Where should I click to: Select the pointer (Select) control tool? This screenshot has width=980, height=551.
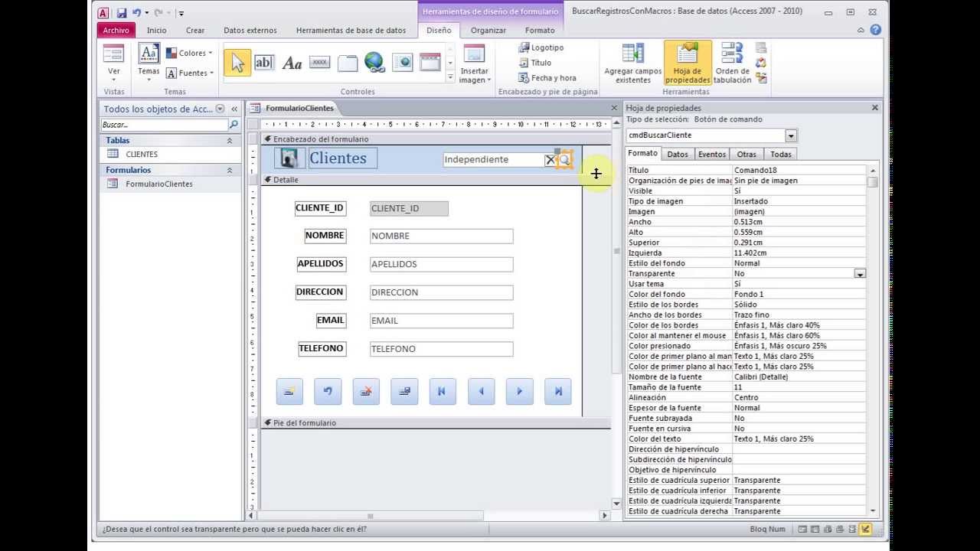click(237, 63)
